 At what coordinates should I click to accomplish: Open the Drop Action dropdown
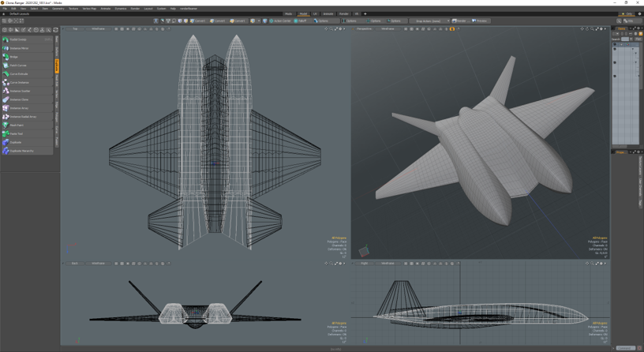point(432,21)
